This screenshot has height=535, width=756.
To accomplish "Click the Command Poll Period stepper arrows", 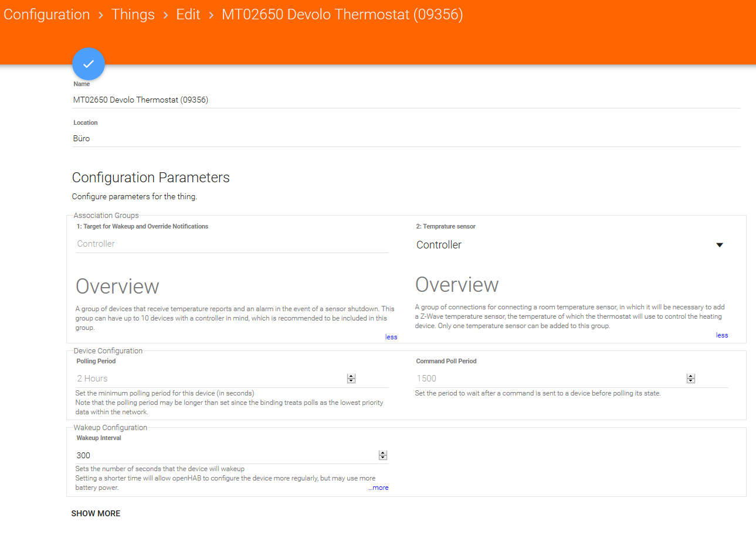I will pyautogui.click(x=691, y=379).
